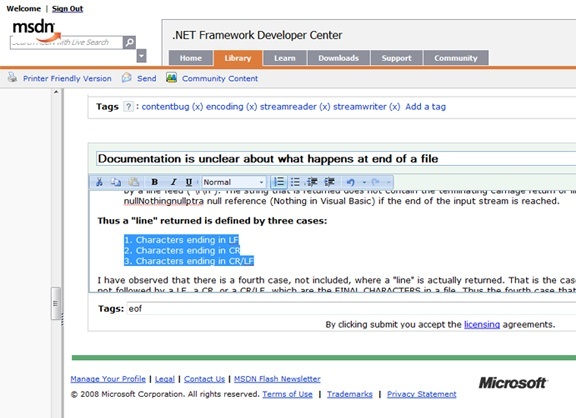Toggle italic formatting
The height and width of the screenshot is (418, 576).
(173, 182)
